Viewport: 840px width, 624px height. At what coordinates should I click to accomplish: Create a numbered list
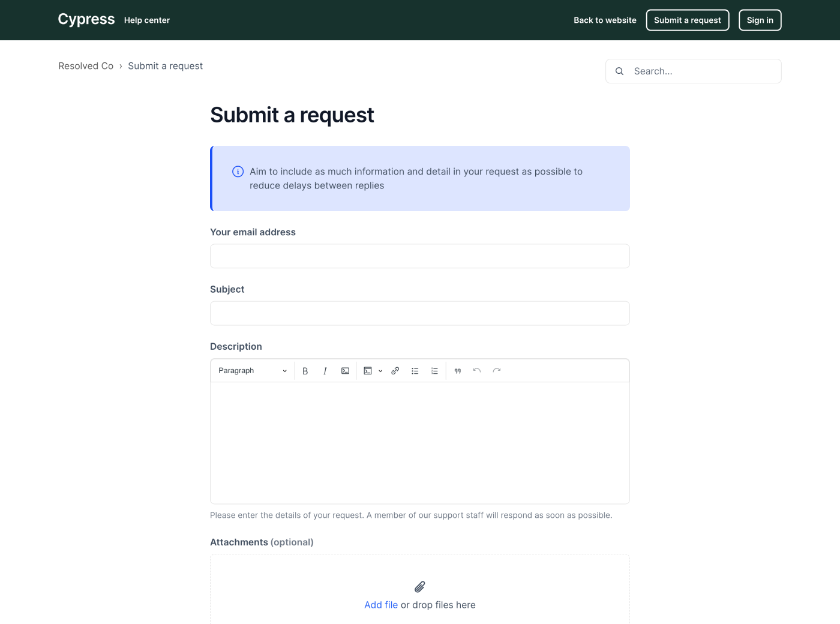coord(434,371)
